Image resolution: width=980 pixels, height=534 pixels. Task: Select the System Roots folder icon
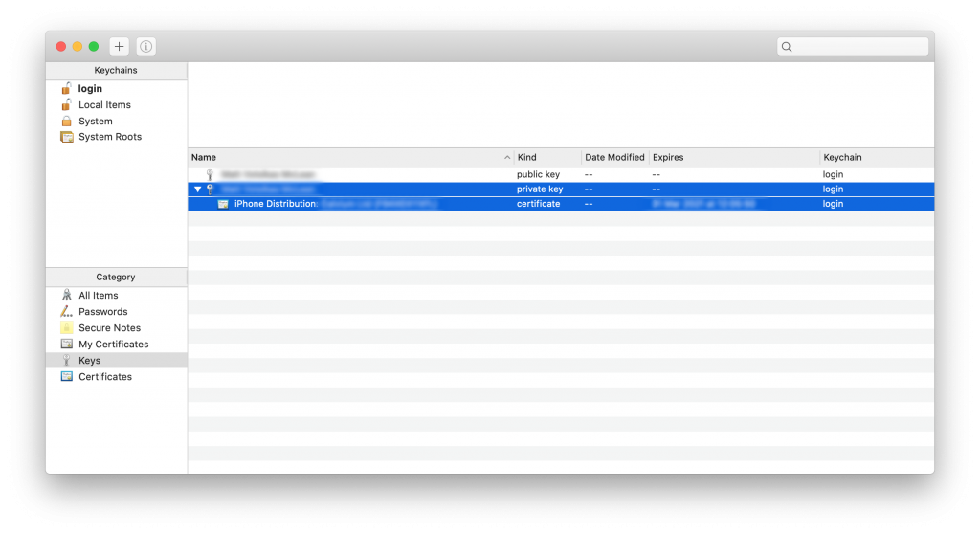tap(66, 136)
